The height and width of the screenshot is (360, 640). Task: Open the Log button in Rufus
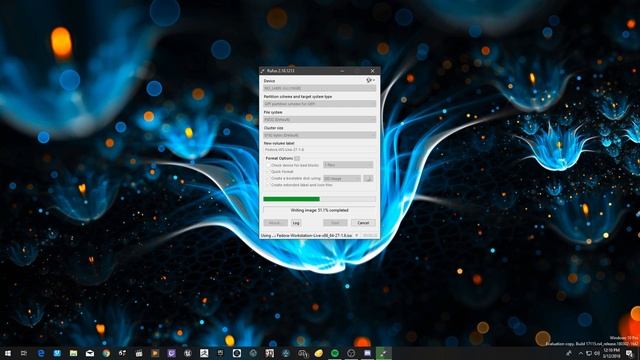[296, 223]
